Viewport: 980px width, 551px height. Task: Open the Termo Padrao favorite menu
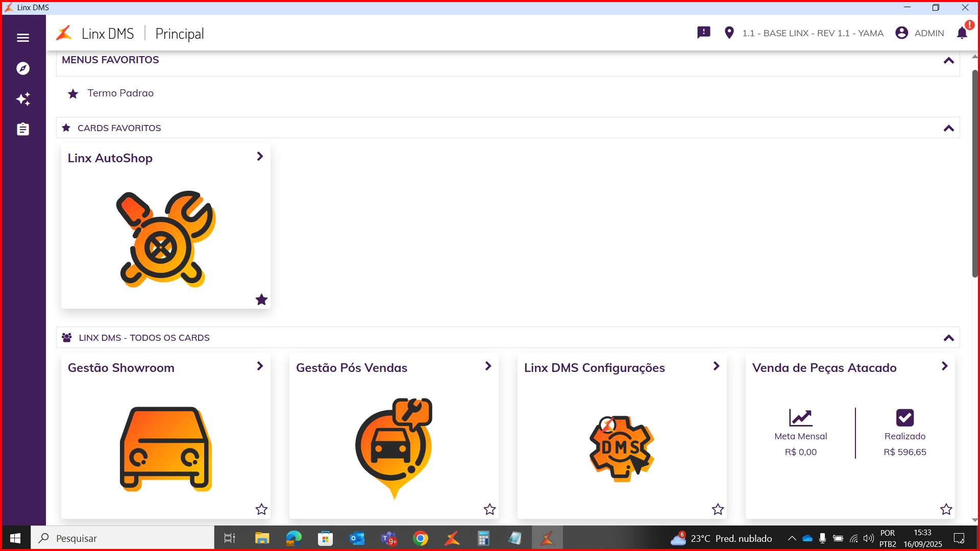pos(120,93)
